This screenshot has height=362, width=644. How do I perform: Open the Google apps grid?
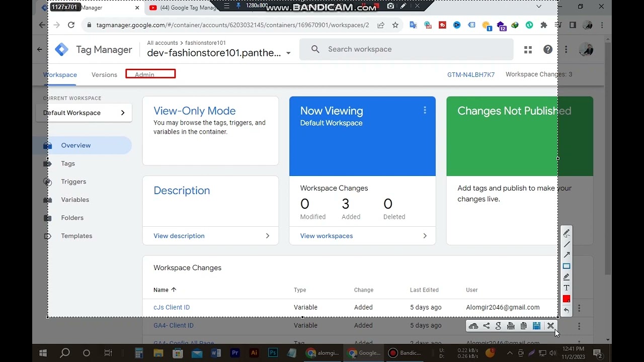528,49
